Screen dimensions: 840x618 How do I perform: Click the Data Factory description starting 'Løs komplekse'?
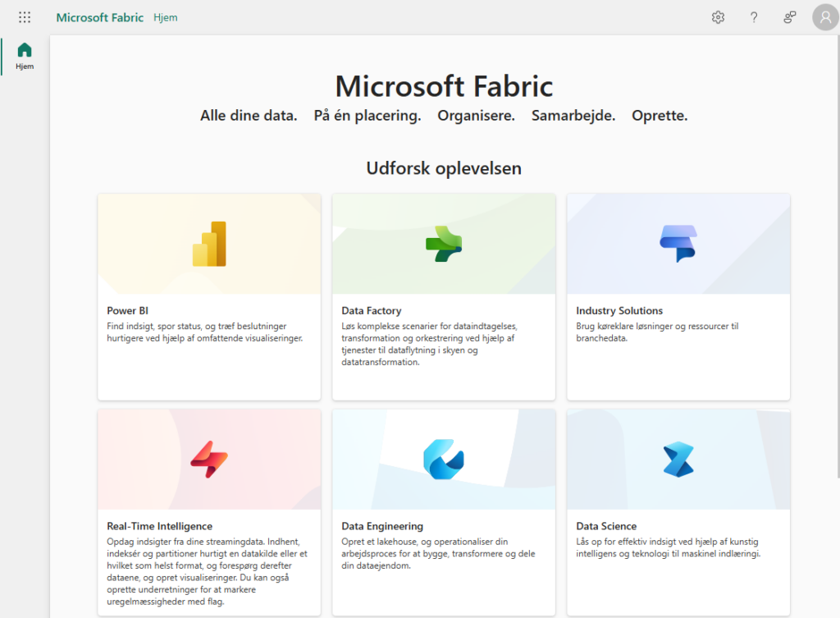[x=430, y=344]
